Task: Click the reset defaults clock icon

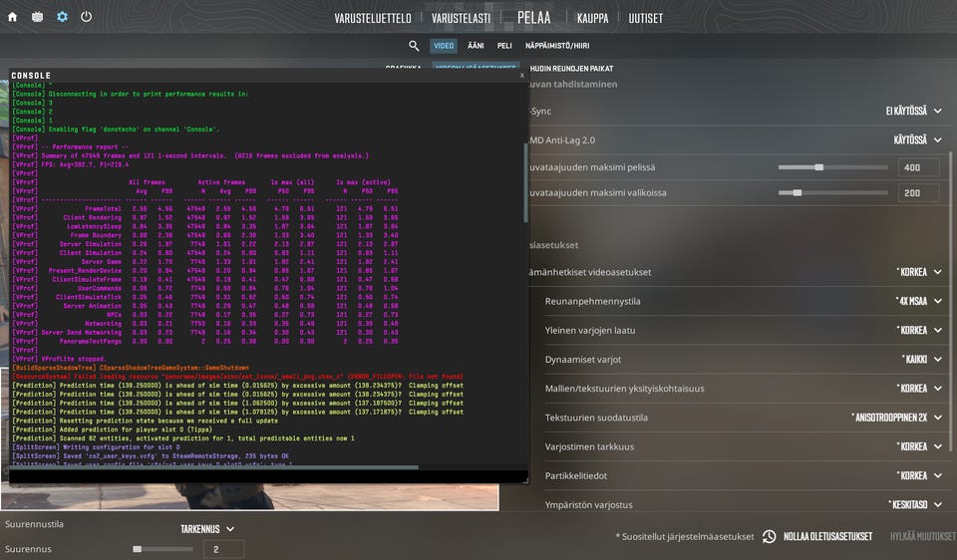Action: click(769, 536)
